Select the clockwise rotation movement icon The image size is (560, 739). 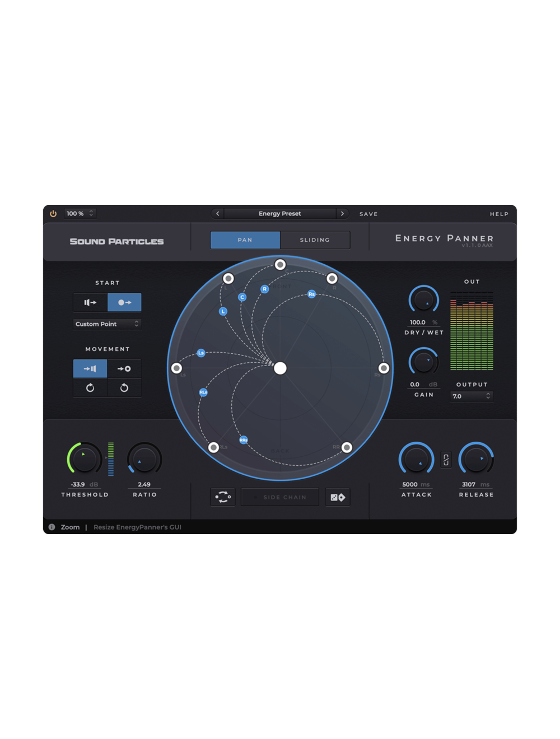(90, 387)
